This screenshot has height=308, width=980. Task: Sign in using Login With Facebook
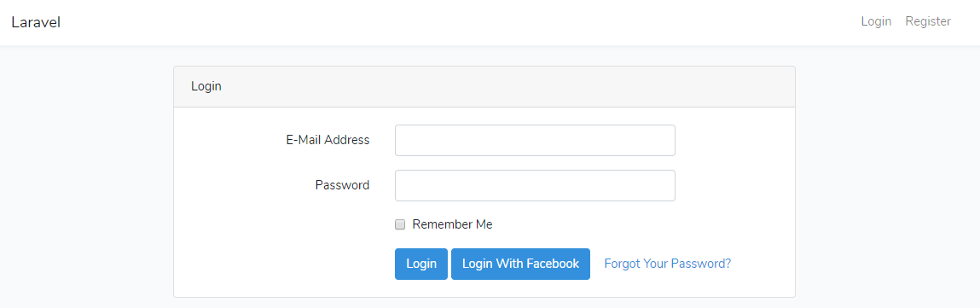(520, 264)
